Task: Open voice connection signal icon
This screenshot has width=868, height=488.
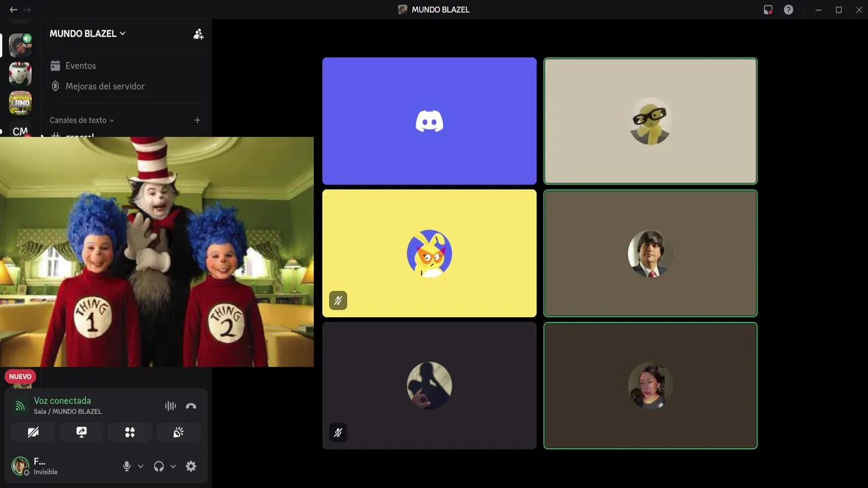Action: pyautogui.click(x=20, y=406)
